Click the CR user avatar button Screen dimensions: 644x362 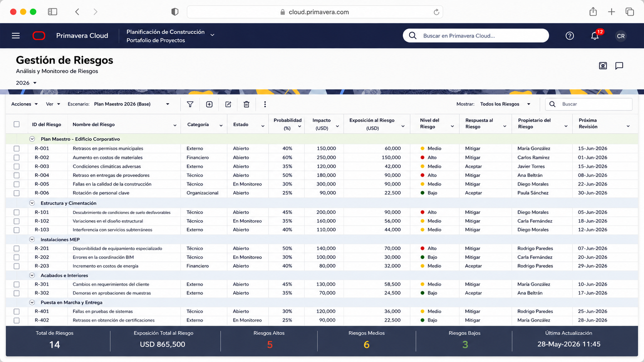point(621,36)
